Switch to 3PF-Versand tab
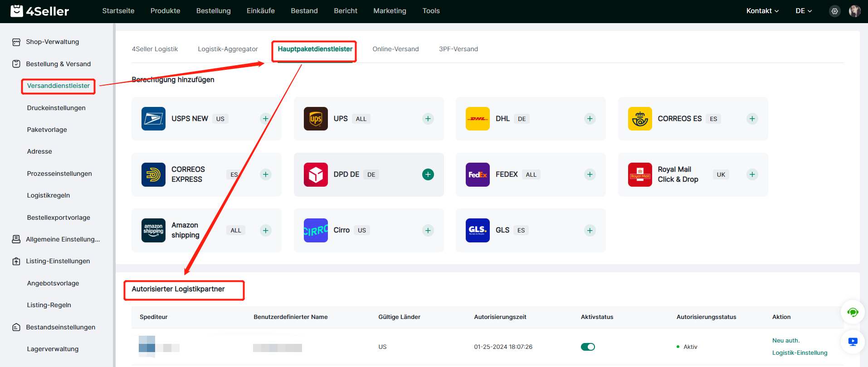 click(458, 49)
